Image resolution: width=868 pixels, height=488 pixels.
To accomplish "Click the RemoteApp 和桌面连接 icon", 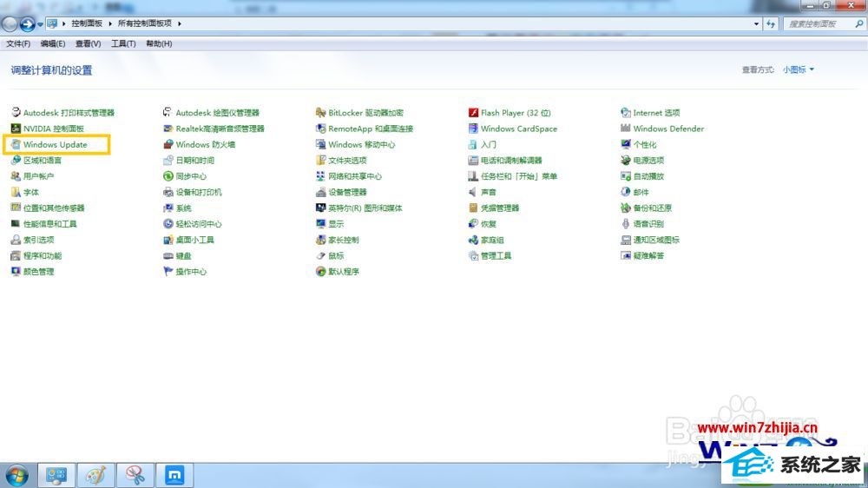I will [x=320, y=129].
